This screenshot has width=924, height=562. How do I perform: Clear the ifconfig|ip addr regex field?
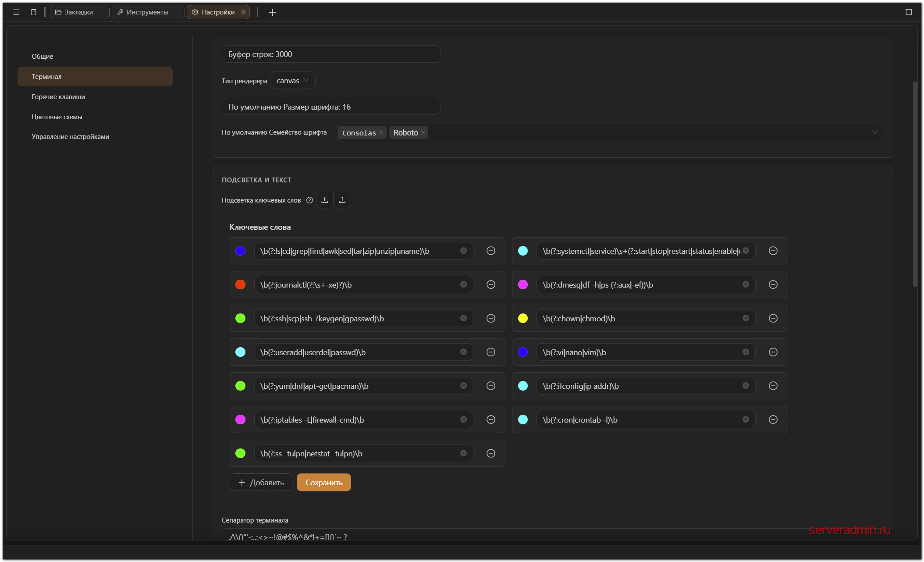tap(746, 386)
